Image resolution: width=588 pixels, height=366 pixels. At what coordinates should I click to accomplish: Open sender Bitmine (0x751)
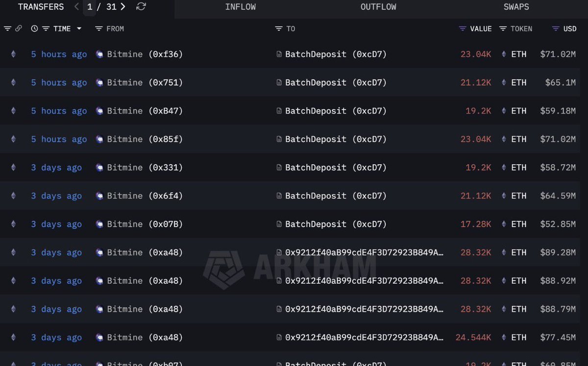point(145,83)
